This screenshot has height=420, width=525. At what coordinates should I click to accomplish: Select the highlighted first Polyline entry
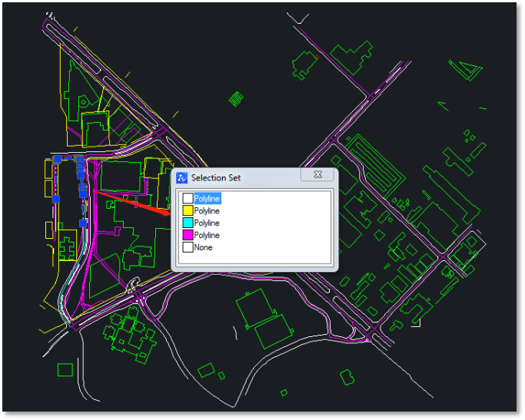[207, 199]
